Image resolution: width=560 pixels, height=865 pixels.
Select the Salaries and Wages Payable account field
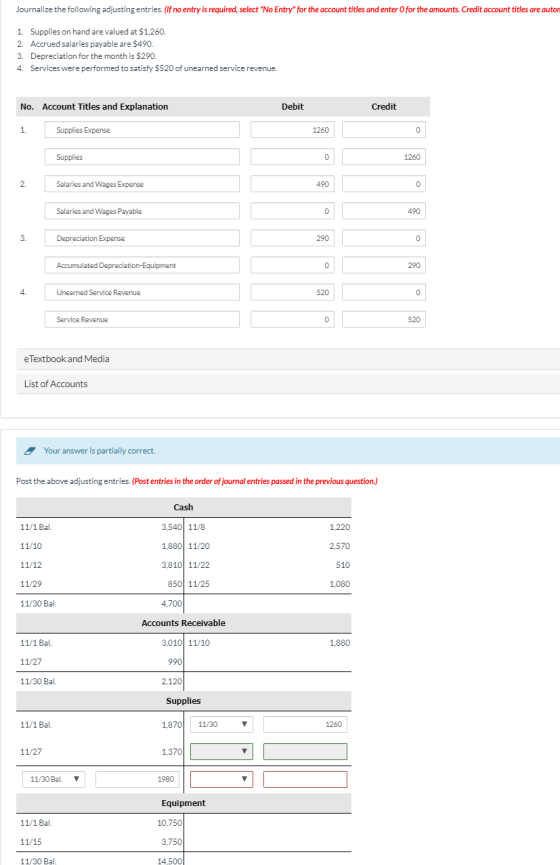tap(142, 211)
